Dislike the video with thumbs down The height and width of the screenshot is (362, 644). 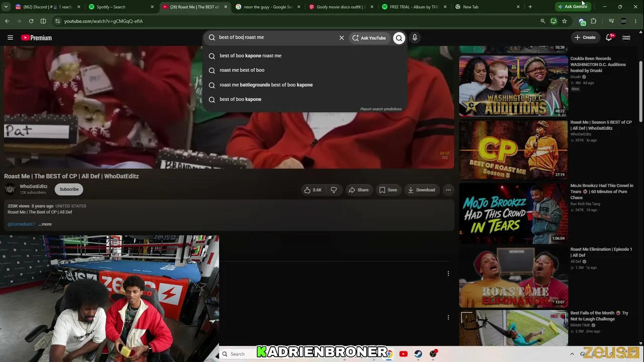[x=334, y=190]
